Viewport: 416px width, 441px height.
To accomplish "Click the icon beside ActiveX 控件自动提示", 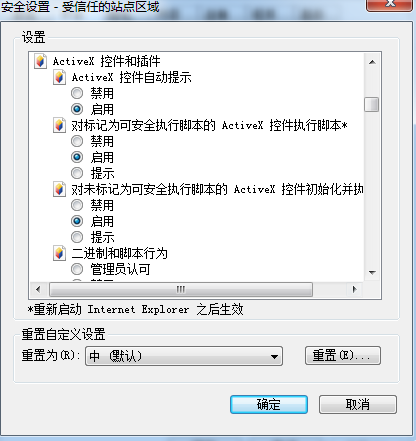I will point(59,77).
